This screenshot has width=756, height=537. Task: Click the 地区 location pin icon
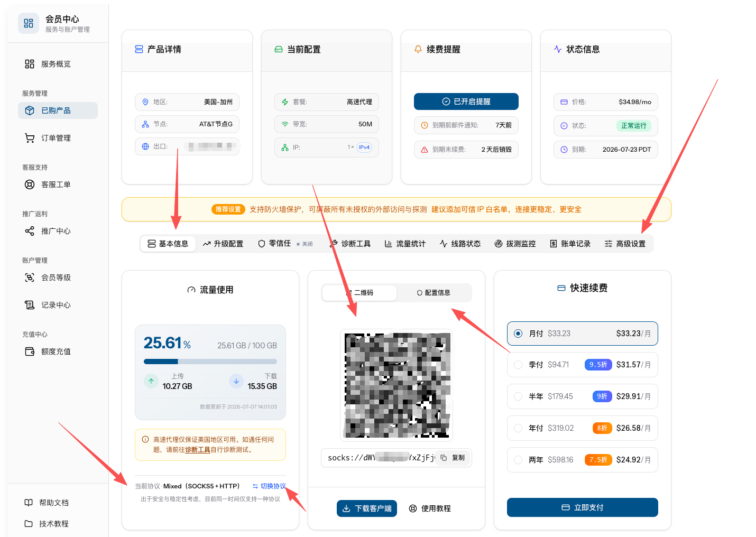click(x=145, y=102)
